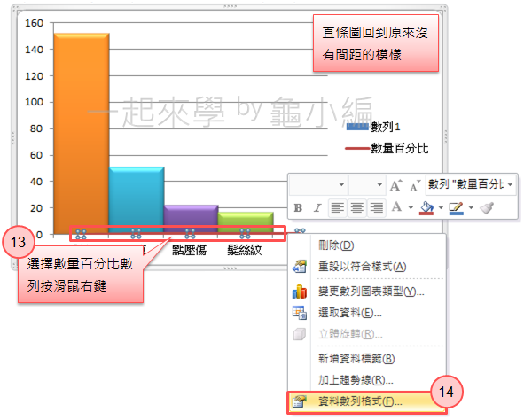Click the 100 value axis label
524x420 pixels.
34,102
